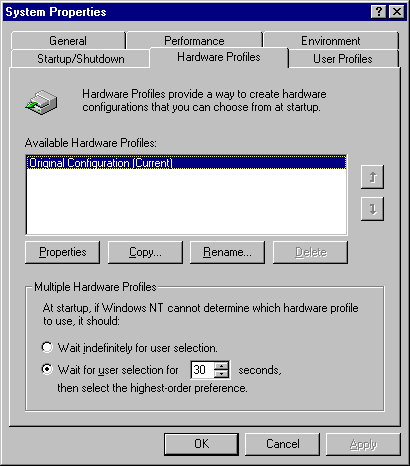Click the Rename... button
The height and width of the screenshot is (466, 410).
227,252
